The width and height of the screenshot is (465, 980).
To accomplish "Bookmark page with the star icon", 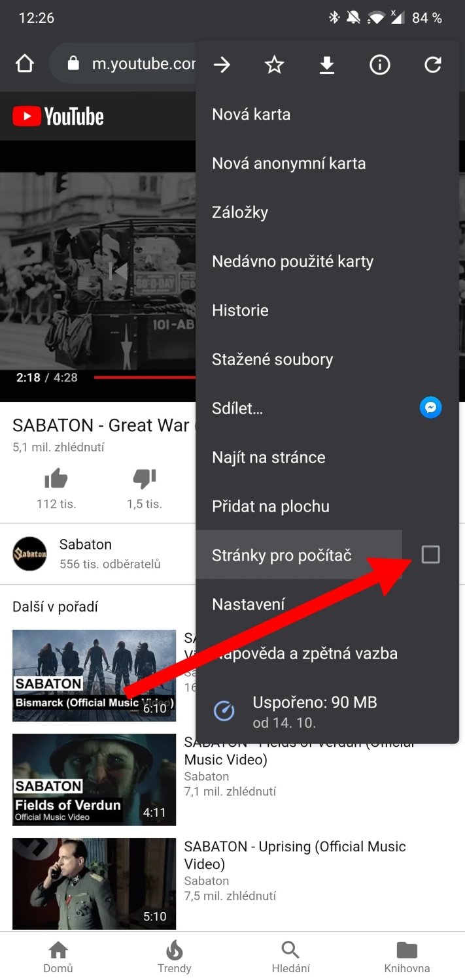I will coord(274,65).
